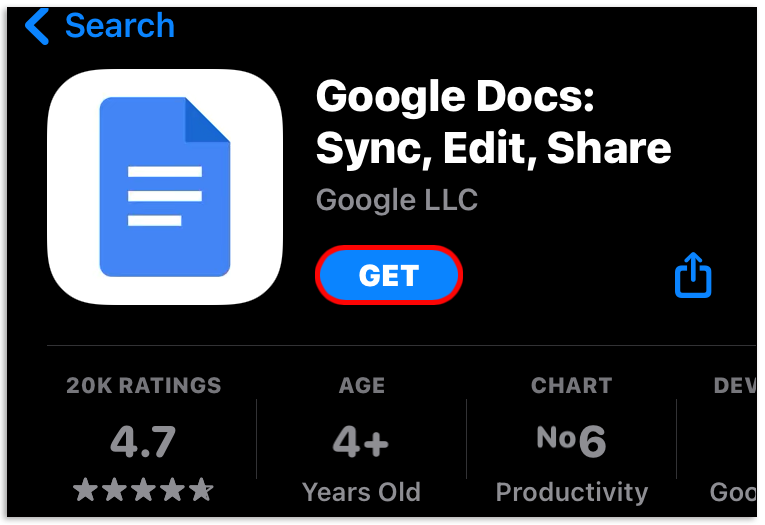
Task: Tap the CHART header label
Action: pyautogui.click(x=571, y=385)
